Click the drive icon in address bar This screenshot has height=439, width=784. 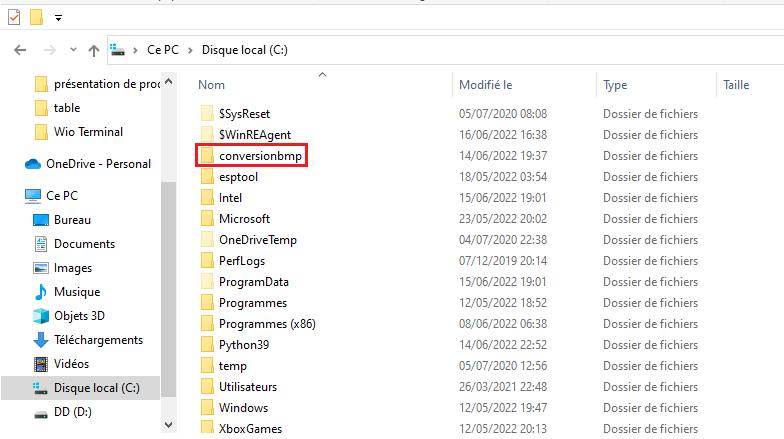point(118,50)
